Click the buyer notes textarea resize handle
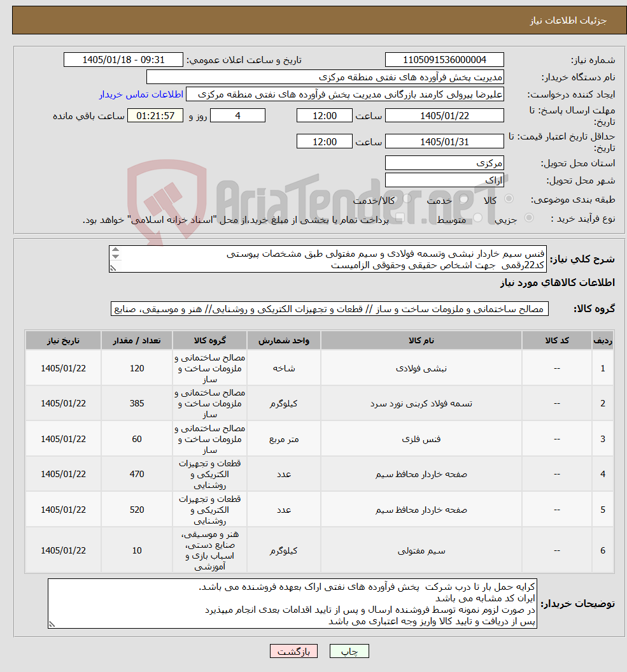 (52, 624)
